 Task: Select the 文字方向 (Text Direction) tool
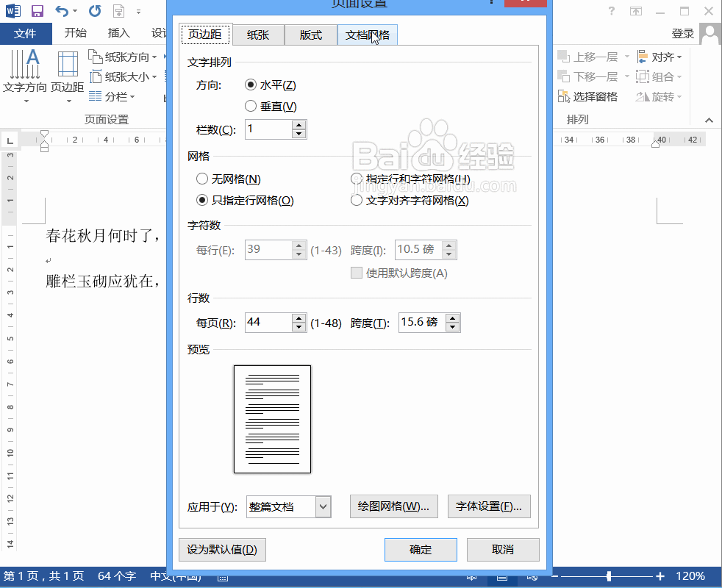(x=24, y=73)
